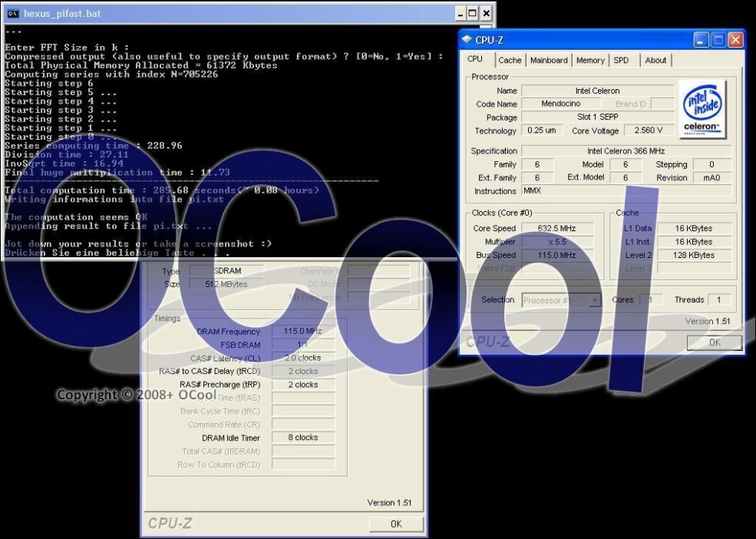Minimize the hexus_pifast.bat console window
Image resolution: width=756 pixels, height=539 pixels.
(x=461, y=14)
